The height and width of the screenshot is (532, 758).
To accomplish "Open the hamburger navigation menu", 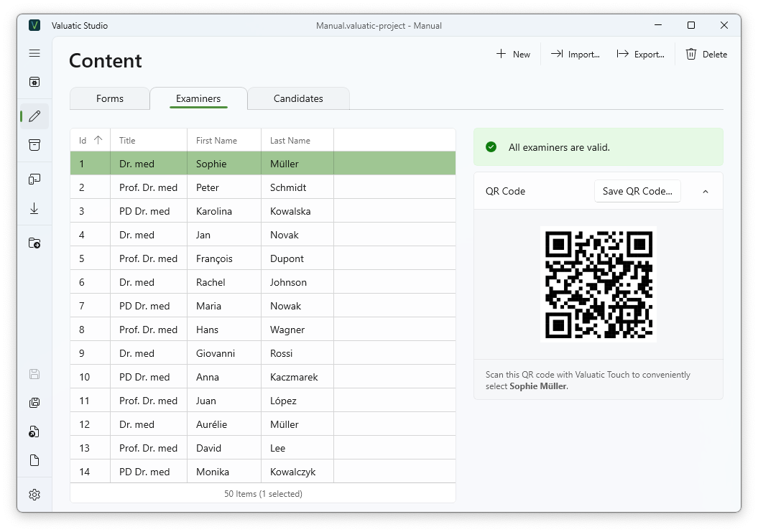I will pos(34,53).
